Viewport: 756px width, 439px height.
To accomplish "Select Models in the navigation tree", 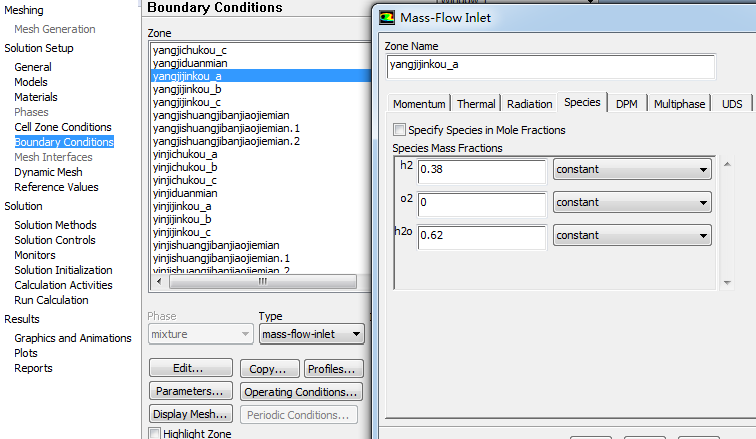I will pyautogui.click(x=31, y=82).
